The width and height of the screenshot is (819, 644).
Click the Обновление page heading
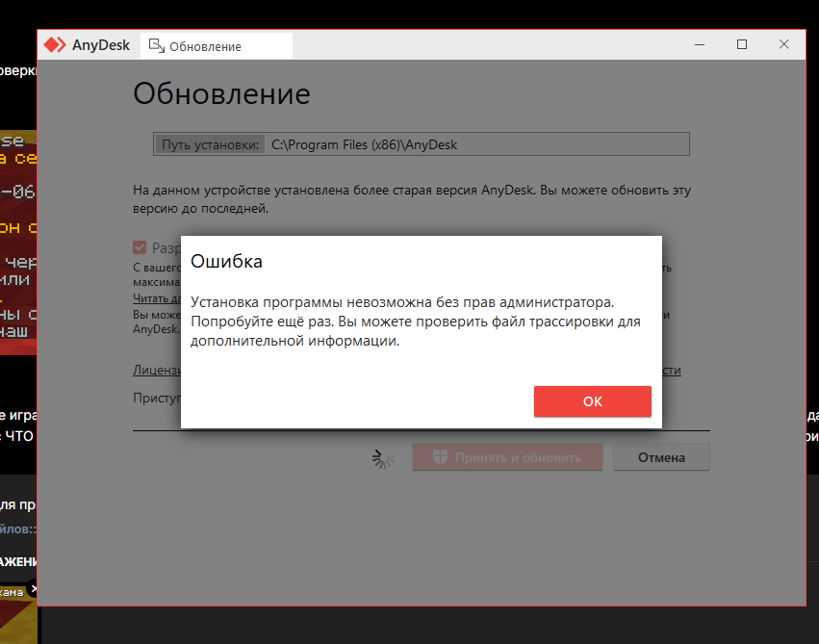coord(221,94)
